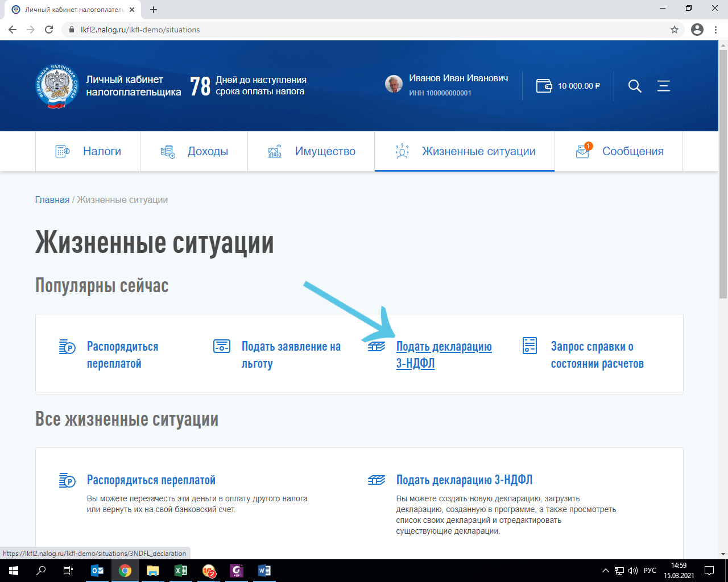Launch Excel from the taskbar

pyautogui.click(x=180, y=570)
